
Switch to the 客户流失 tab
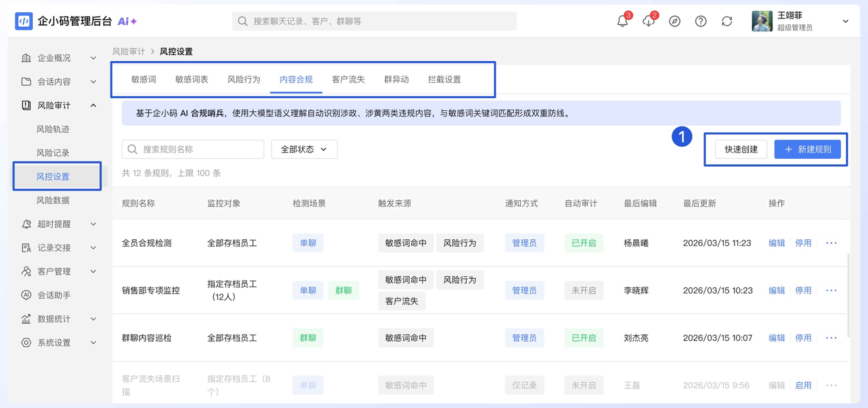[348, 80]
